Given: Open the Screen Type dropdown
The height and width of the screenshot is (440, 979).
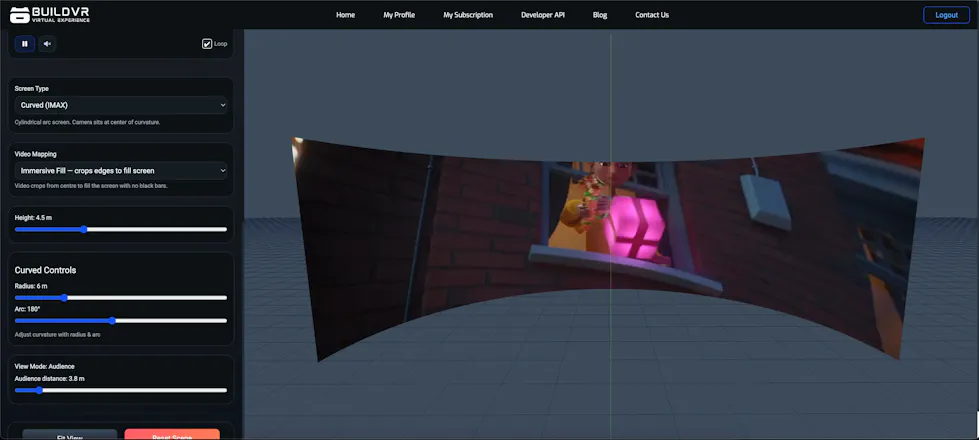Looking at the screenshot, I should tap(121, 105).
